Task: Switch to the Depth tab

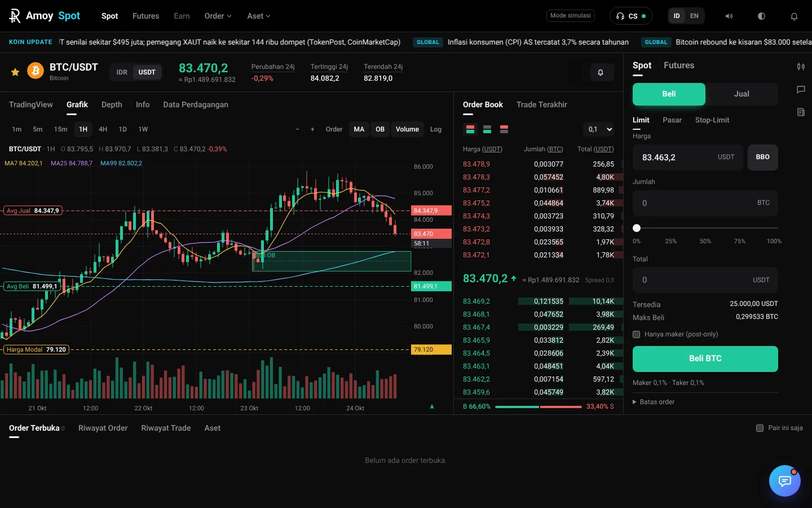Action: tap(112, 104)
